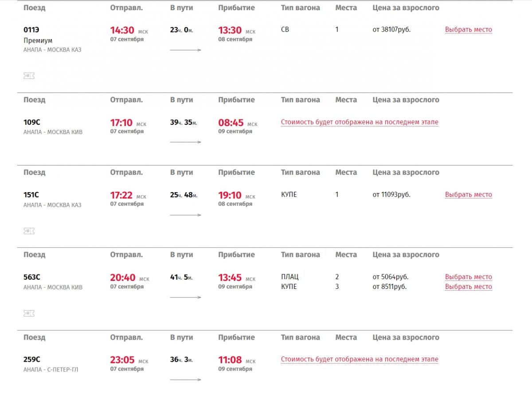Click the 13:45 arrival time of train 563С
The width and height of the screenshot is (532, 395).
[x=230, y=277]
